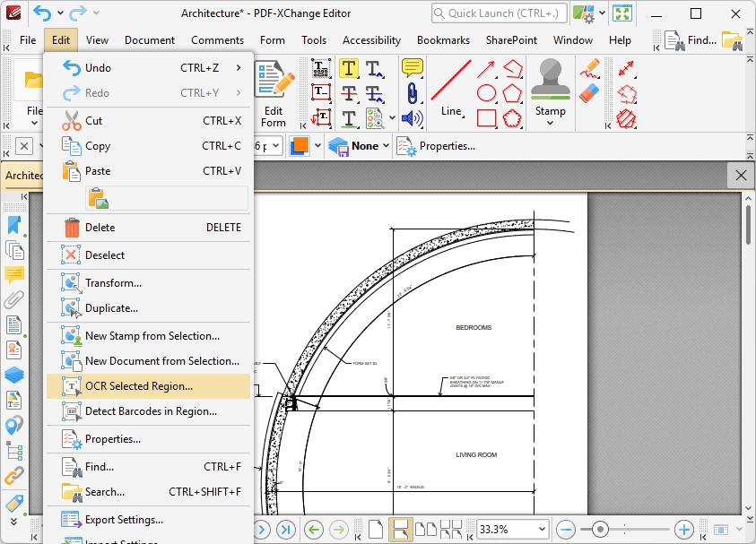This screenshot has width=756, height=544.
Task: Expand the None style dropdown
Action: tap(386, 146)
